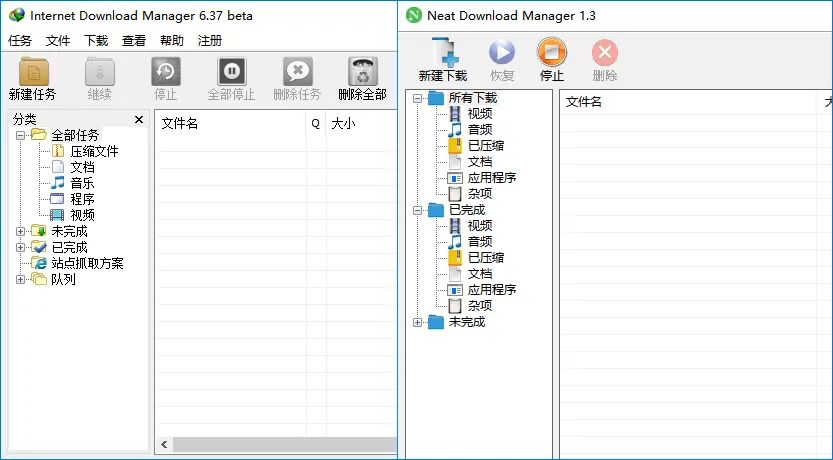Click the IDM horizontal scrollbar track
The width and height of the screenshot is (833, 460).
[285, 445]
